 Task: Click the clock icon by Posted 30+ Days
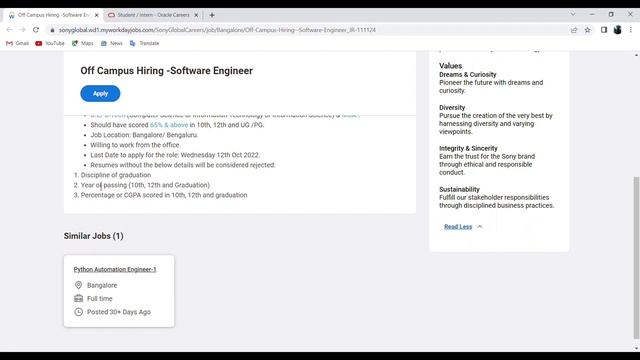78,312
